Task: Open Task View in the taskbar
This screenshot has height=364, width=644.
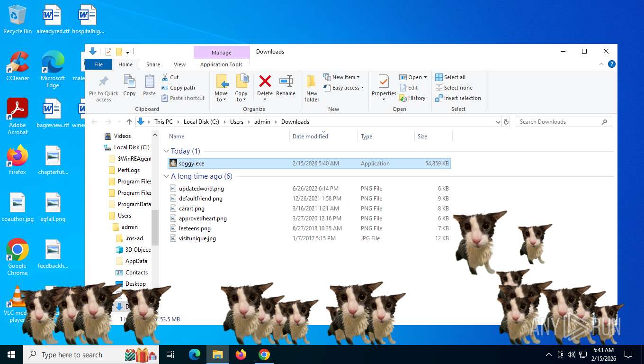Action: point(170,355)
